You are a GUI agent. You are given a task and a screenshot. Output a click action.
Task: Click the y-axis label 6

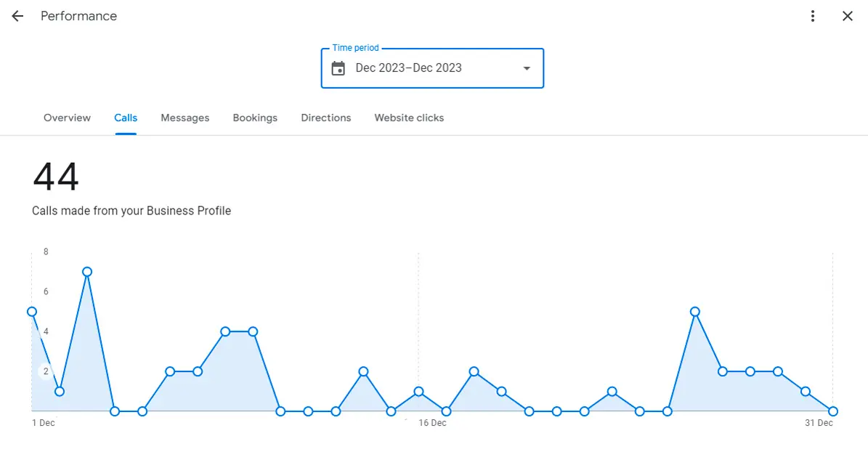pyautogui.click(x=46, y=291)
